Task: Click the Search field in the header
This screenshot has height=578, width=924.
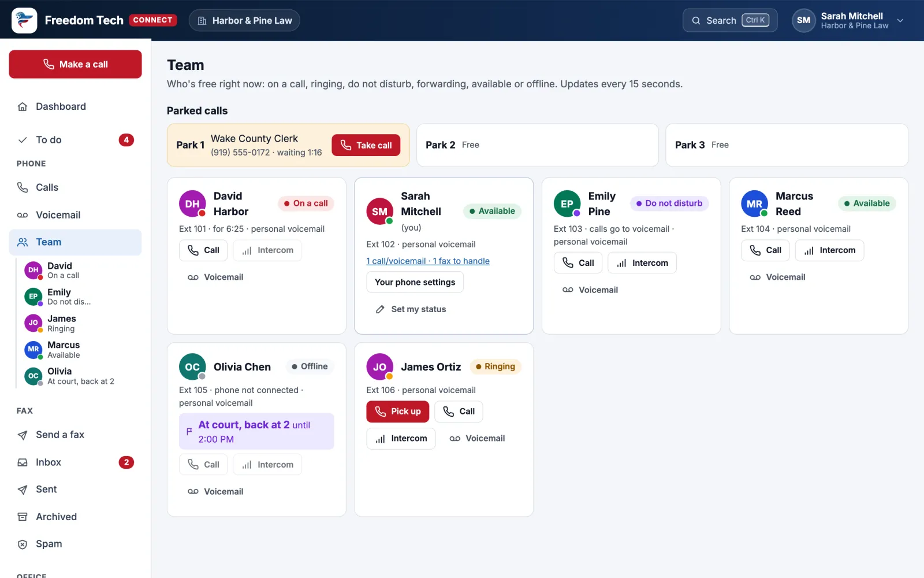Action: point(730,21)
